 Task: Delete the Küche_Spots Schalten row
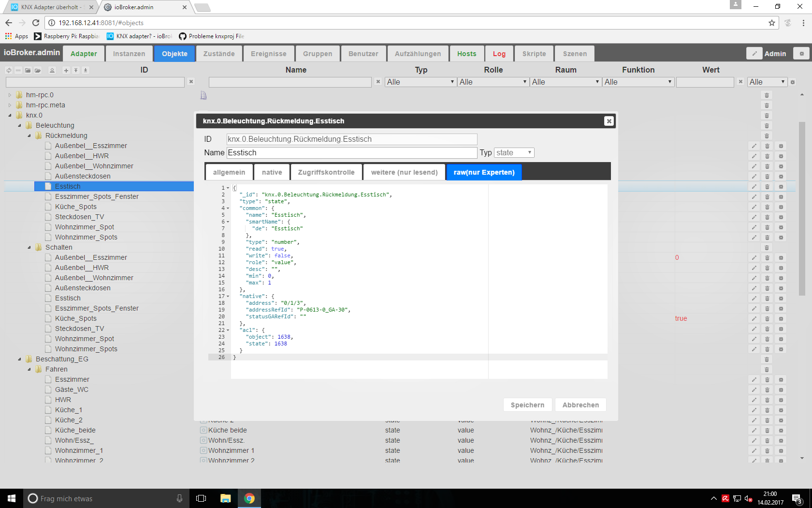[767, 319]
